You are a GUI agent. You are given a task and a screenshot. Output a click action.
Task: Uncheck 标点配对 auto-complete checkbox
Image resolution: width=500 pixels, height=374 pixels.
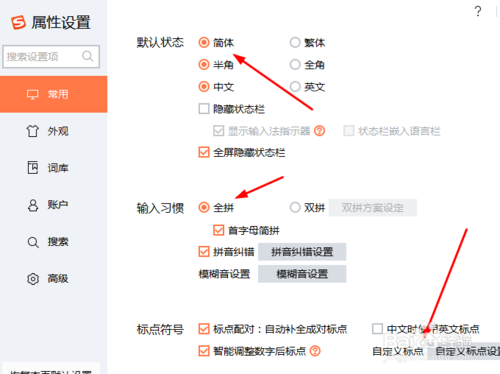point(204,329)
